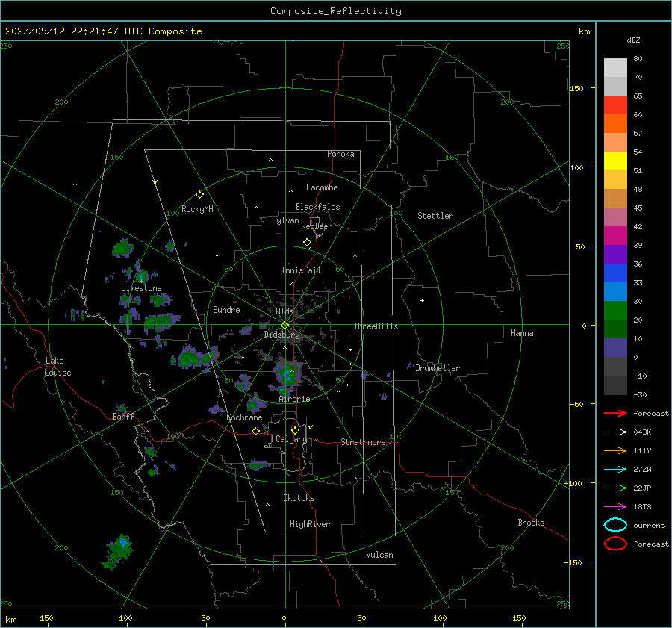The width and height of the screenshot is (672, 628).
Task: Click the Innisfail label
Action: (301, 270)
